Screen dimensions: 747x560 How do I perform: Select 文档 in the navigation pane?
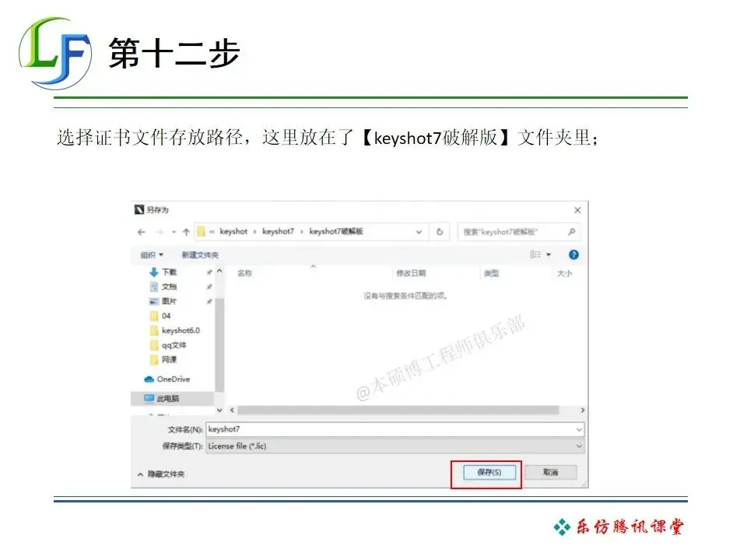163,287
